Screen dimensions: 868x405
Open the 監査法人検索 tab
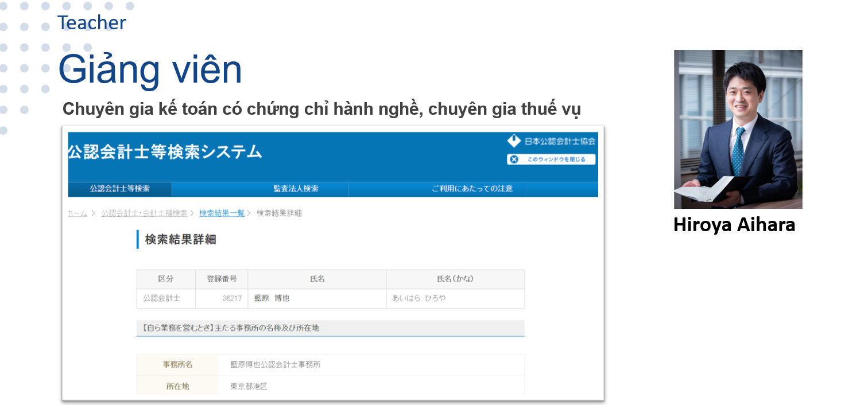[x=296, y=189]
